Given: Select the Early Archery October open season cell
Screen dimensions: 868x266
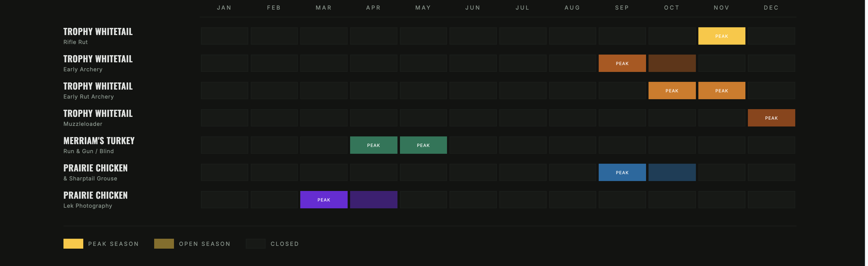Looking at the screenshot, I should tap(672, 63).
